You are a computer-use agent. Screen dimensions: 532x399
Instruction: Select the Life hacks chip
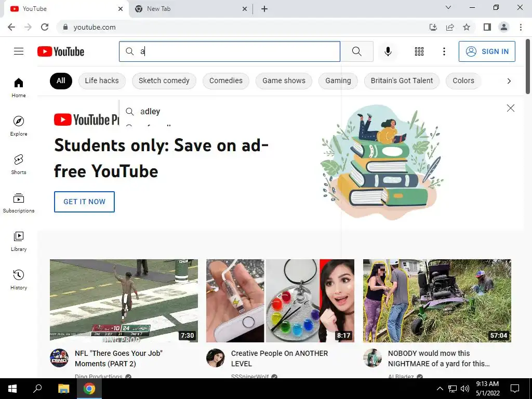pos(102,81)
